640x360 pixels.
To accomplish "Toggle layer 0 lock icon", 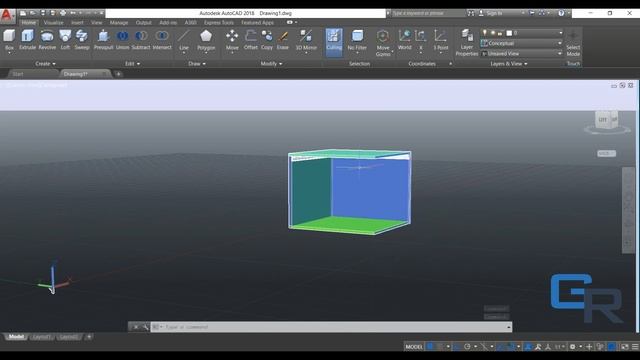I will click(x=500, y=33).
